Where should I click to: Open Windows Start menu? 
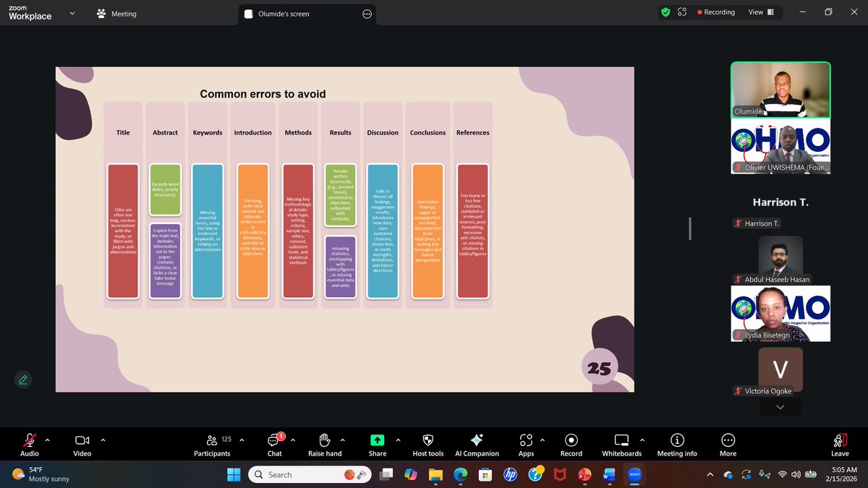click(234, 474)
